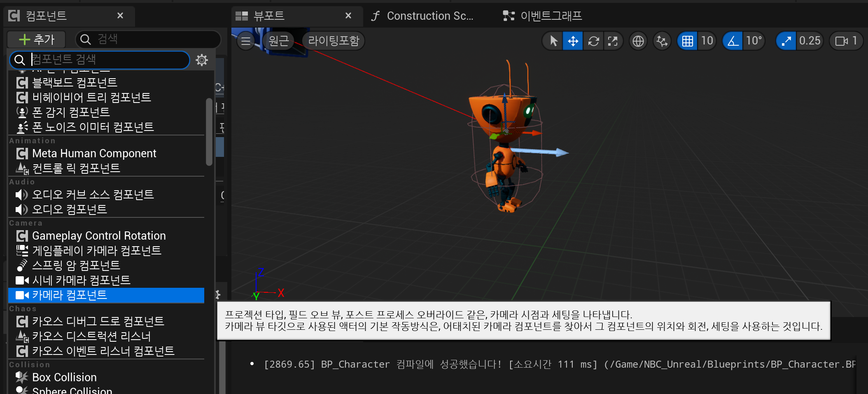
Task: Select 블랙보드 컴포넌트 from list
Action: click(106, 82)
